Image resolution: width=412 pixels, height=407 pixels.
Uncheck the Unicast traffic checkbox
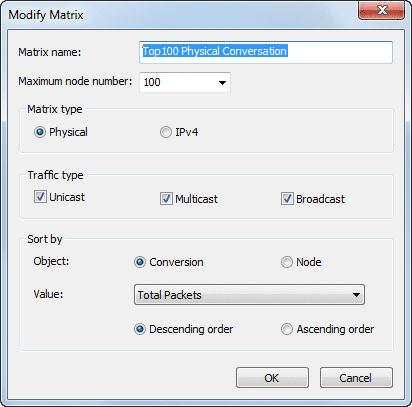point(40,197)
